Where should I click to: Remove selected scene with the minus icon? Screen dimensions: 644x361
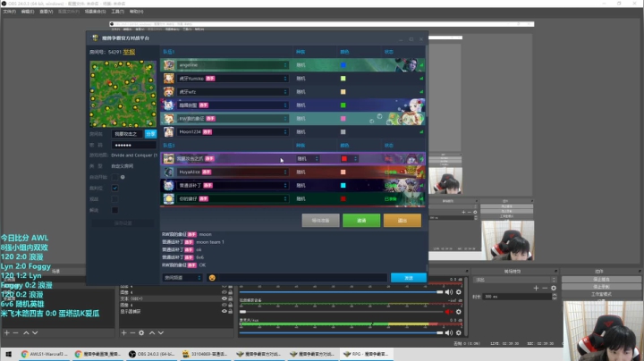pyautogui.click(x=15, y=332)
